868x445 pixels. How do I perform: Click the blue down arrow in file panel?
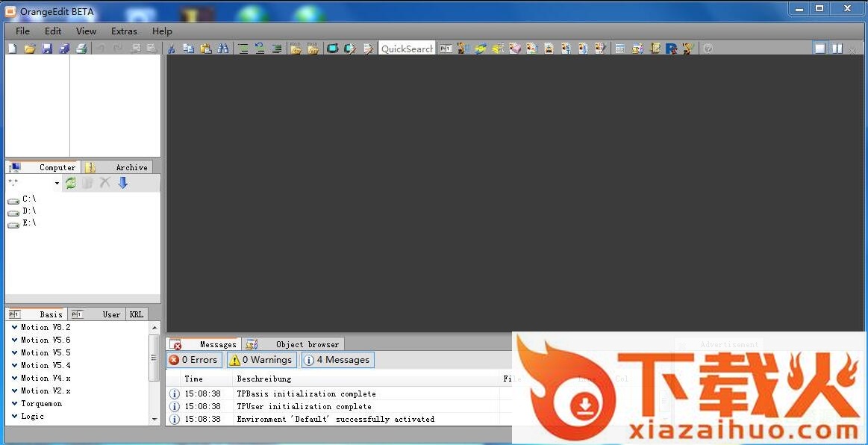coord(123,183)
